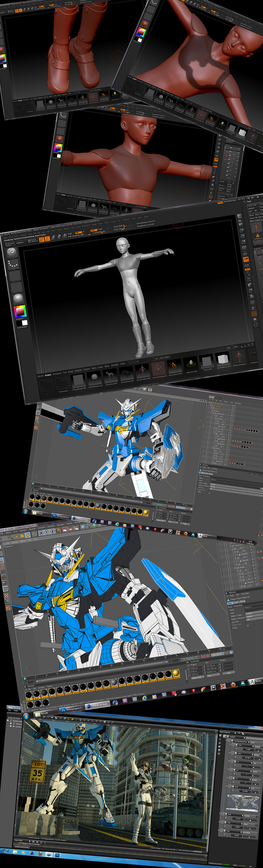The width and height of the screenshot is (263, 868).
Task: Click the New Folder button in gray-figure LightBox
Action: pos(165,358)
